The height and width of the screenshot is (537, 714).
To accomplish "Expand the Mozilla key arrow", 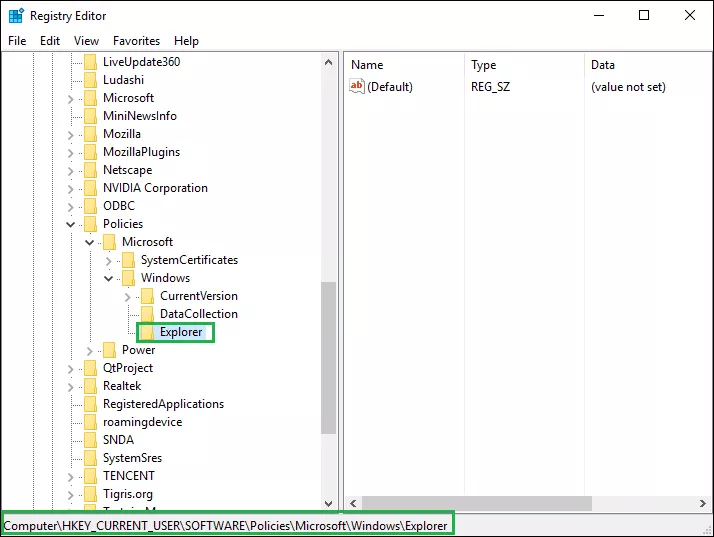I will click(x=71, y=135).
